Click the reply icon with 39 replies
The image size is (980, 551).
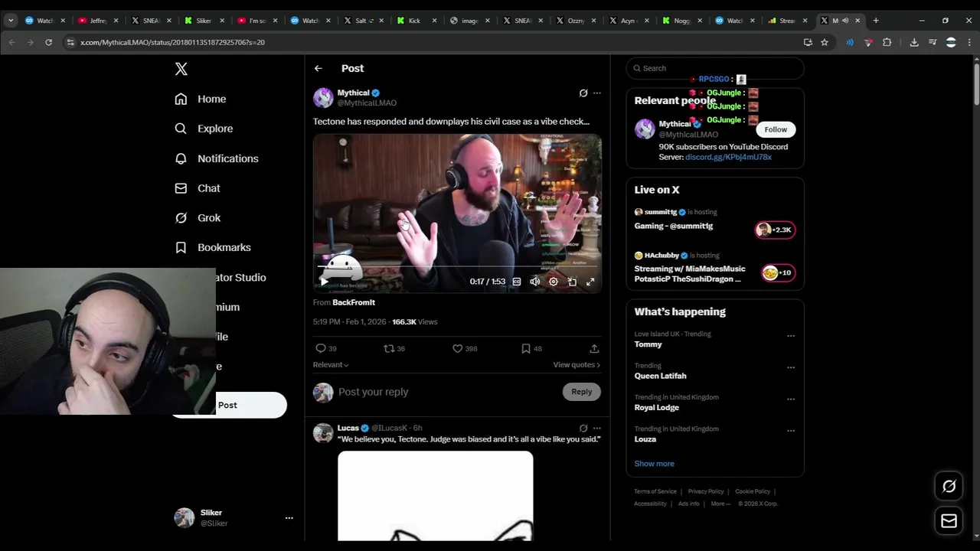click(326, 348)
